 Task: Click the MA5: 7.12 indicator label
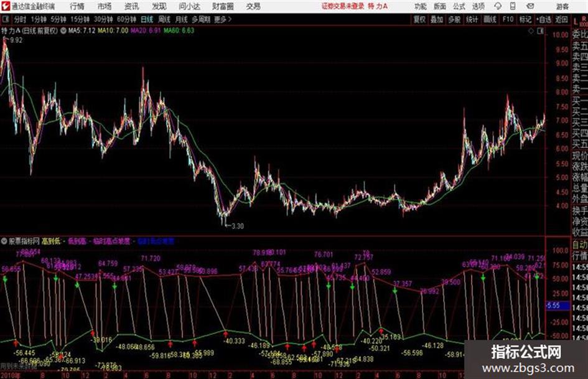pos(82,30)
